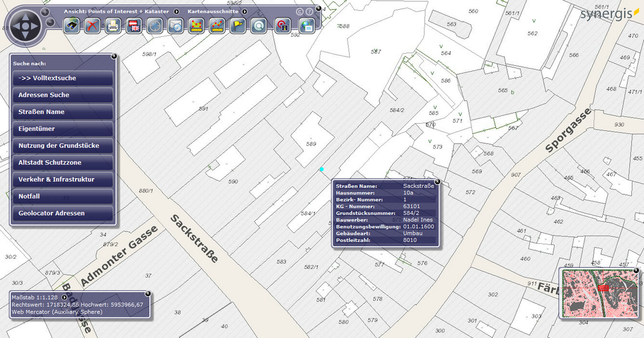Image resolution: width=644 pixels, height=338 pixels.
Task: Click the binoculars search tool icon
Action: (72, 26)
